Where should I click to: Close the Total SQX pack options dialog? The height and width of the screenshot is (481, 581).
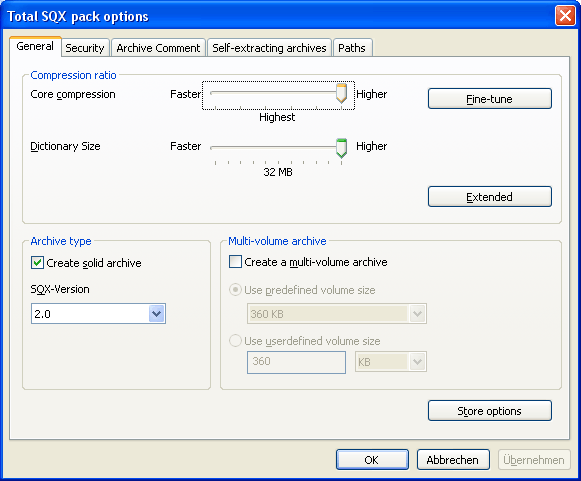pyautogui.click(x=565, y=16)
